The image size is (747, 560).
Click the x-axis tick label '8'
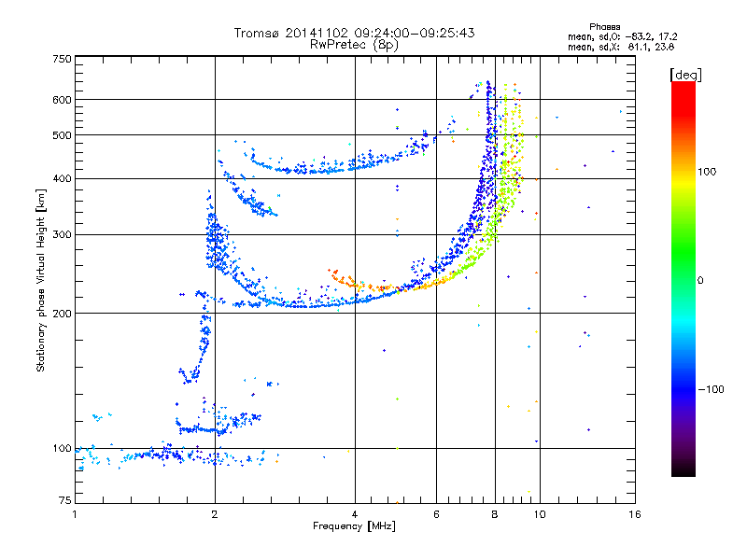(x=495, y=514)
